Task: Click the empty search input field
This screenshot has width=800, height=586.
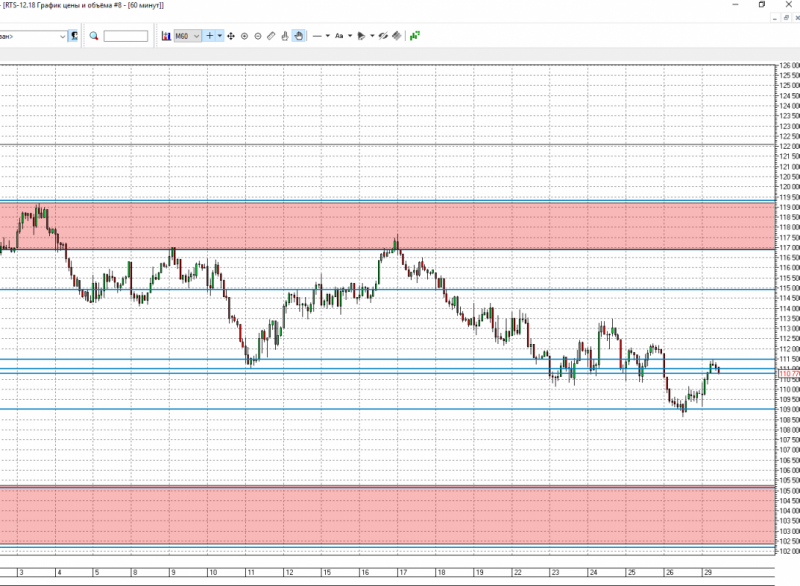Action: click(x=126, y=36)
